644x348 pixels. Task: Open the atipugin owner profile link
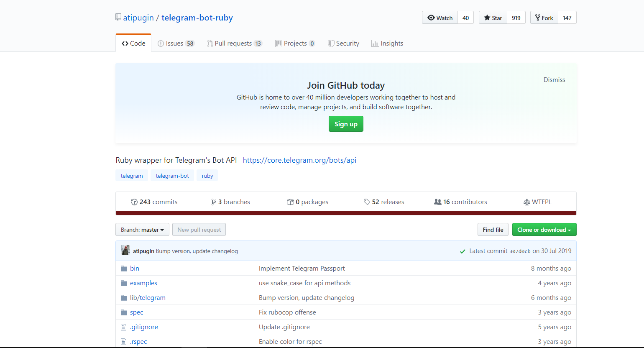click(138, 18)
